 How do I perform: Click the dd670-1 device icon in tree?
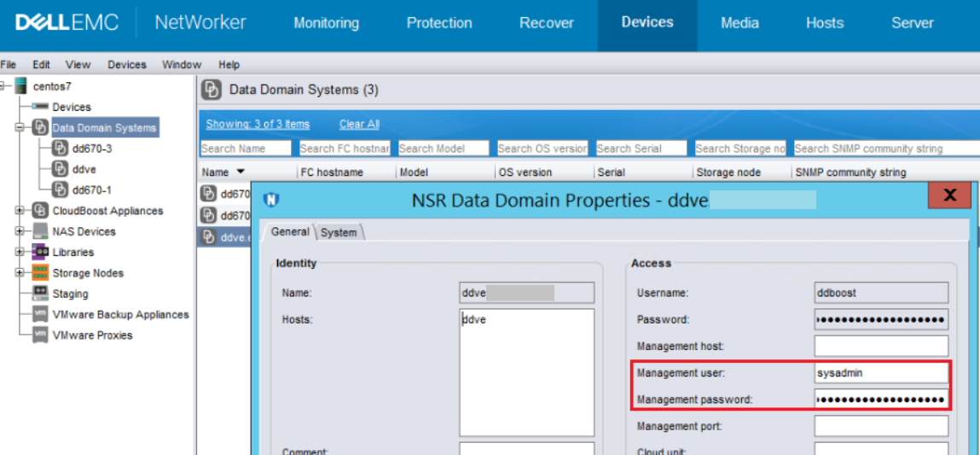pos(60,190)
